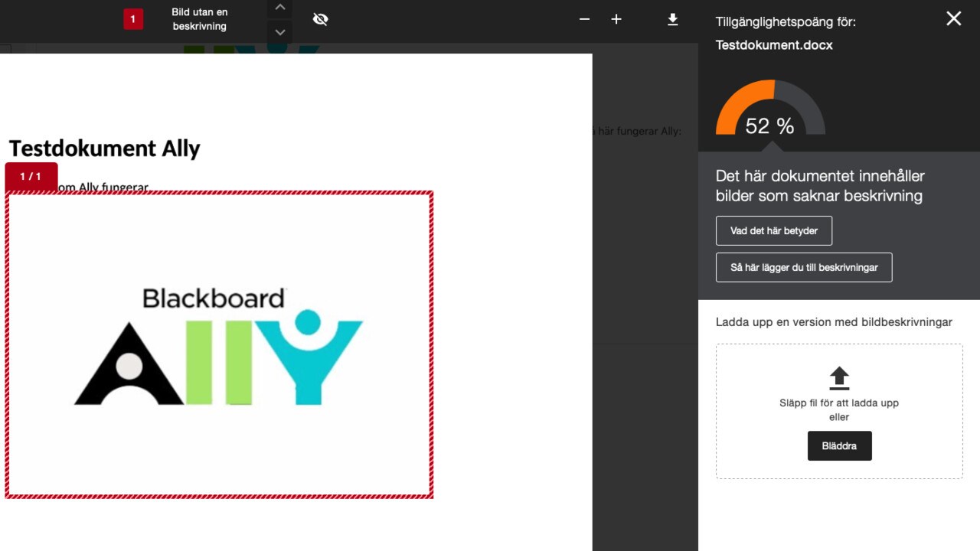Click the 52 % accessibility score gauge
Image resolution: width=980 pixels, height=551 pixels.
(770, 109)
